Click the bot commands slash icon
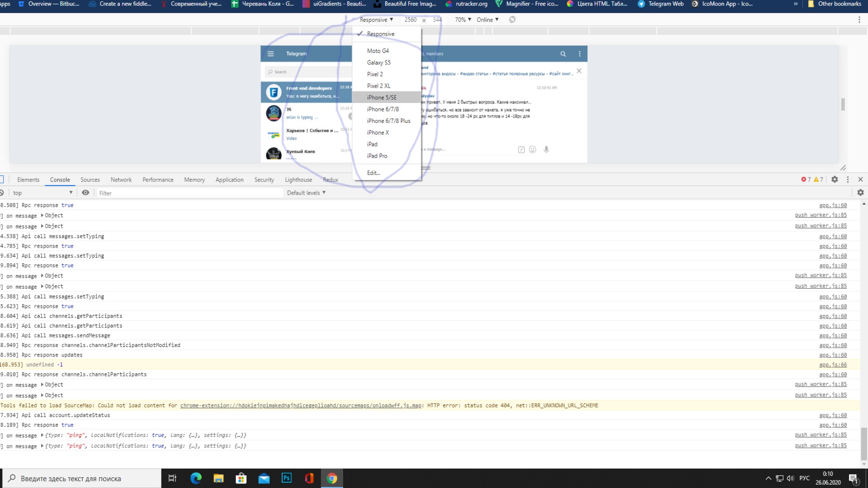The image size is (868, 488). point(521,150)
